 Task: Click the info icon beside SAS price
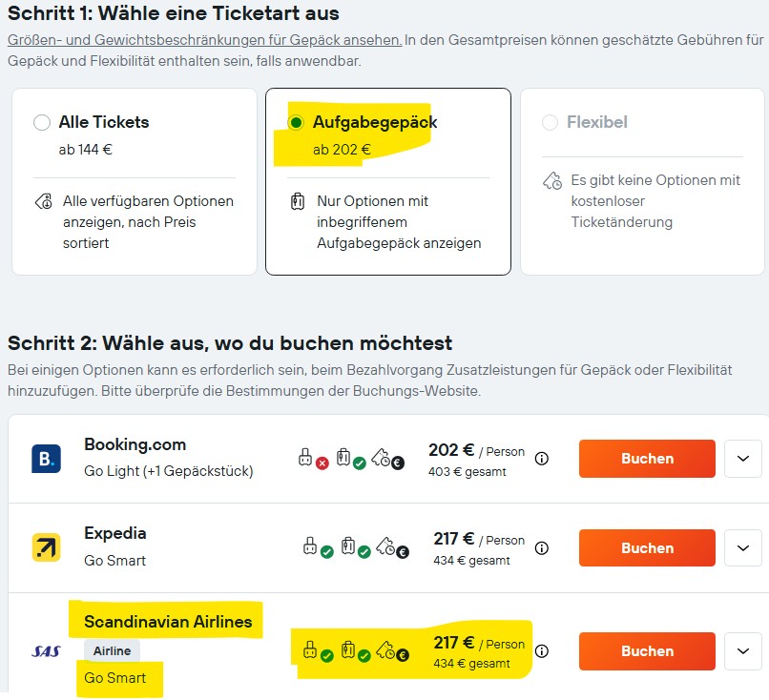[x=541, y=651]
